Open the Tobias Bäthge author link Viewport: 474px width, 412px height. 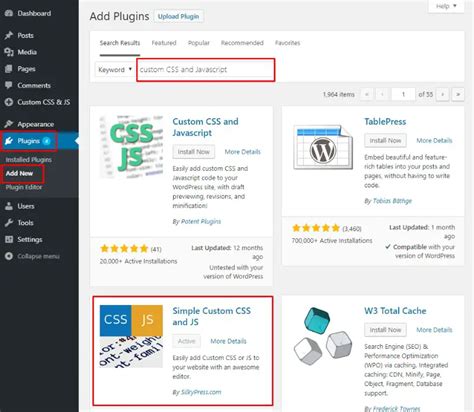tap(392, 201)
